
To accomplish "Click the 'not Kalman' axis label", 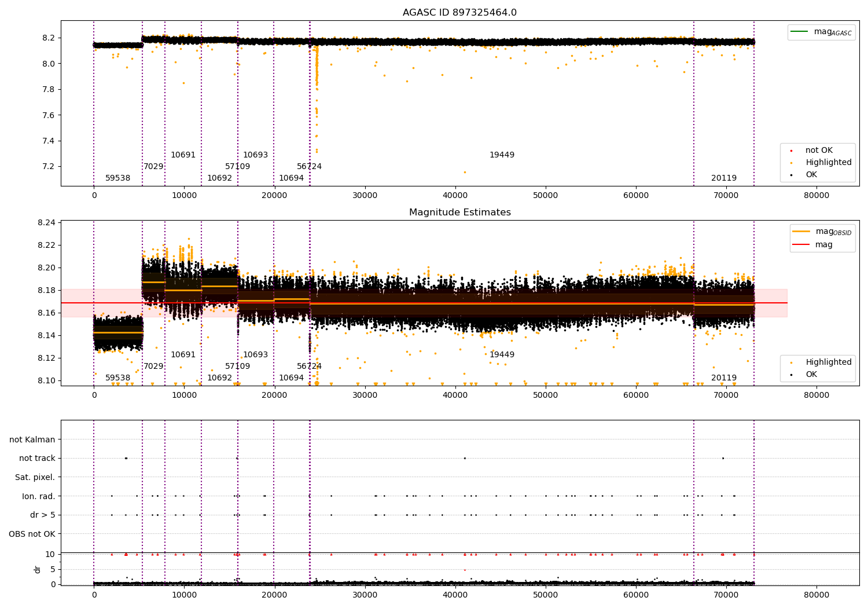I will (32, 439).
